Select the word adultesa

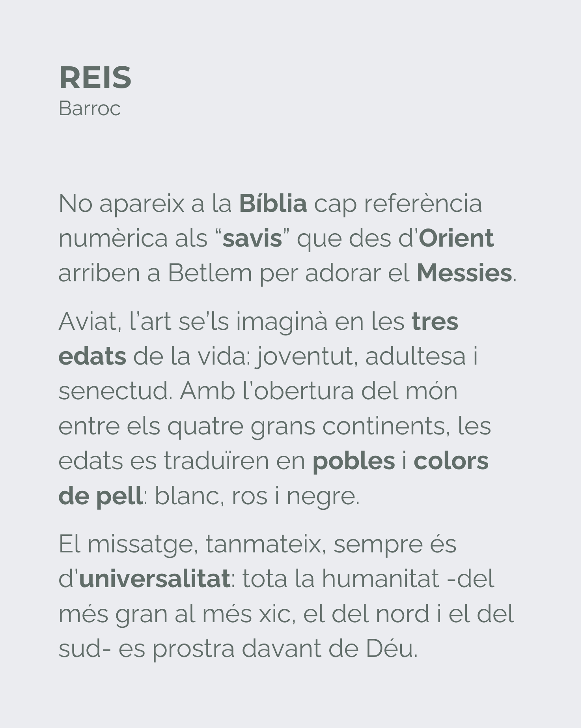416,356
